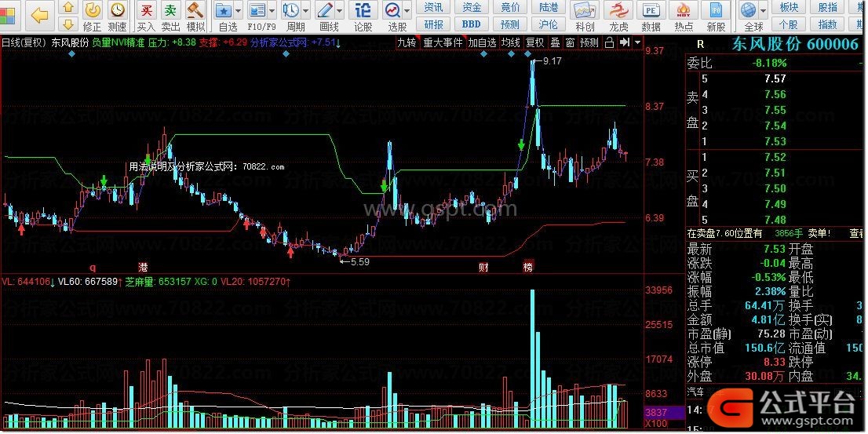Launch the 模拟 gavel simulation icon
868x434 pixels.
point(195,16)
